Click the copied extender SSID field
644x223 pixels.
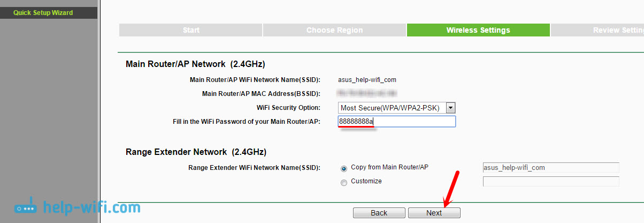[550, 168]
